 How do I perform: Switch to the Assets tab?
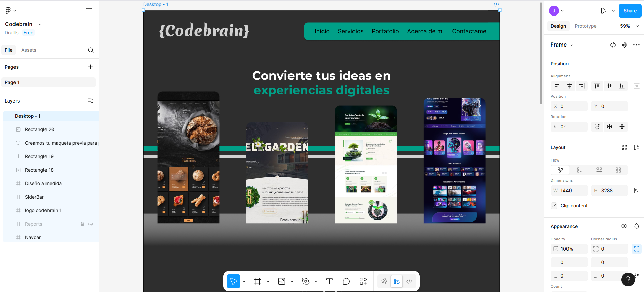click(x=29, y=50)
